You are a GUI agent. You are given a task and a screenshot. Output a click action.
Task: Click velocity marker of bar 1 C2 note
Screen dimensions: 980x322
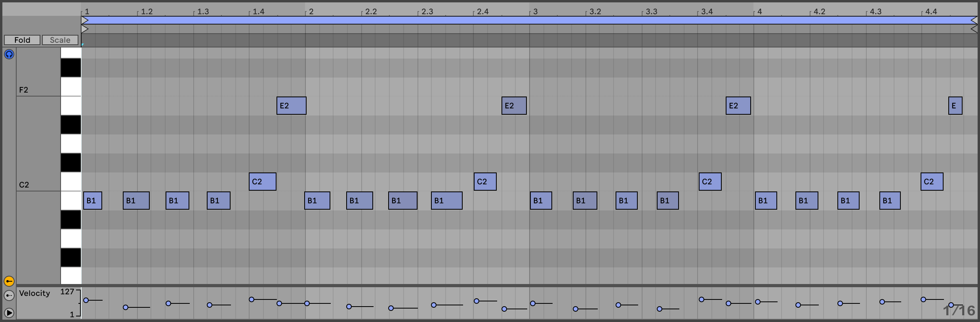point(252,299)
